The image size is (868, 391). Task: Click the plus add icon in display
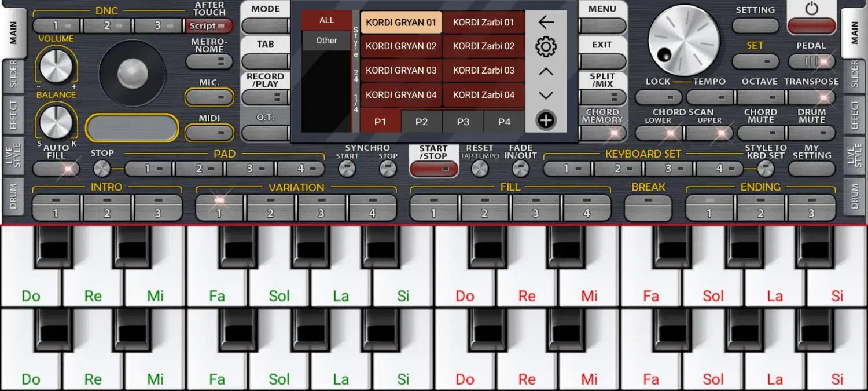tap(546, 120)
